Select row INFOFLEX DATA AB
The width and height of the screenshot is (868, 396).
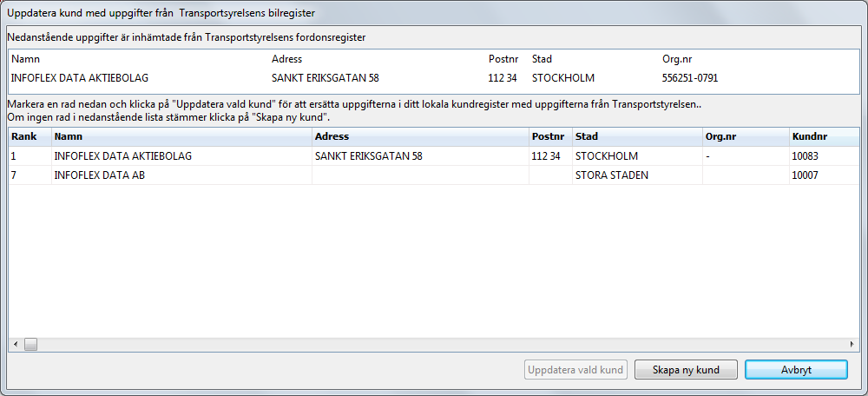point(434,175)
